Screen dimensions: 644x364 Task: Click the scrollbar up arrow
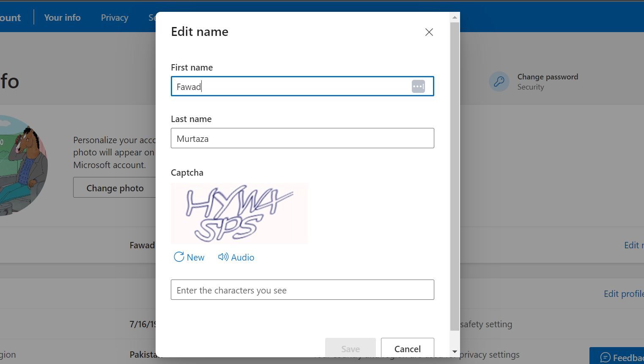point(455,17)
